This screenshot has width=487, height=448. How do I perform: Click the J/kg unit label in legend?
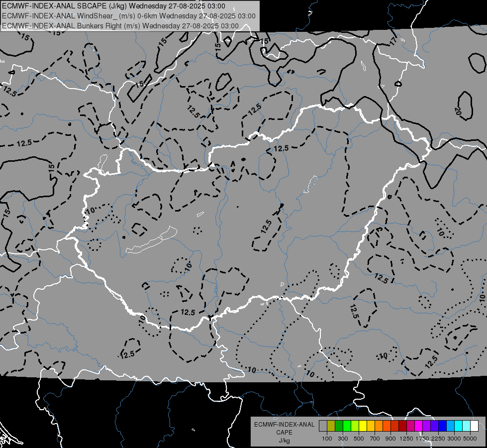click(x=284, y=441)
